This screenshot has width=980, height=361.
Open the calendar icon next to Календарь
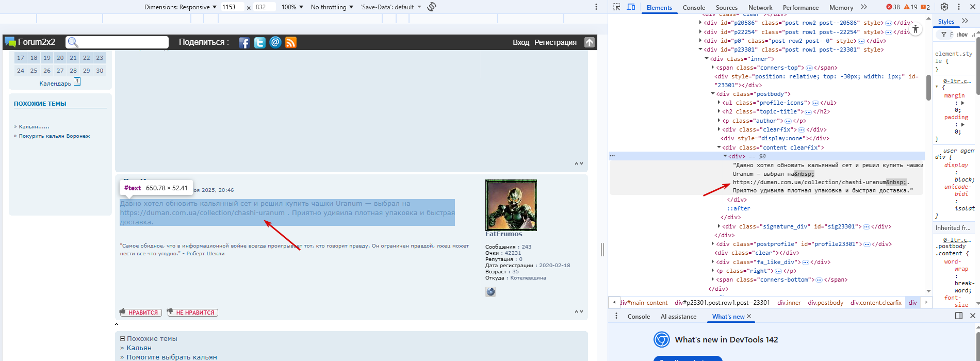77,81
